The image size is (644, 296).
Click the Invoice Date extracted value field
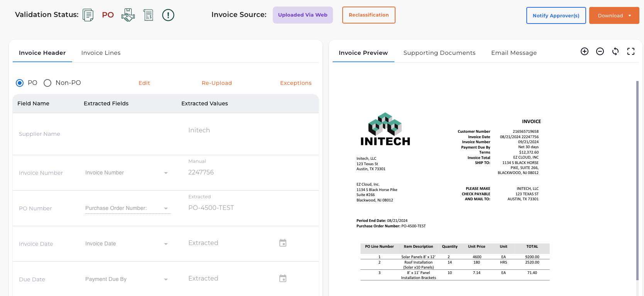203,243
